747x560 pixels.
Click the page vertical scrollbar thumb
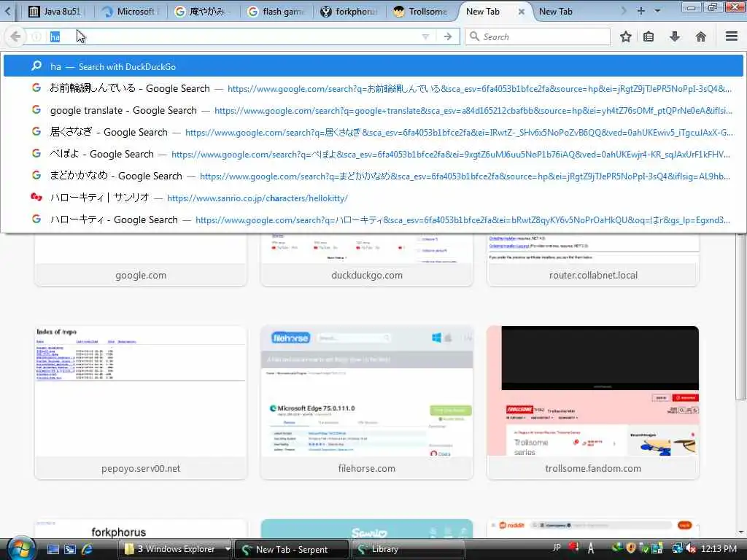741,316
